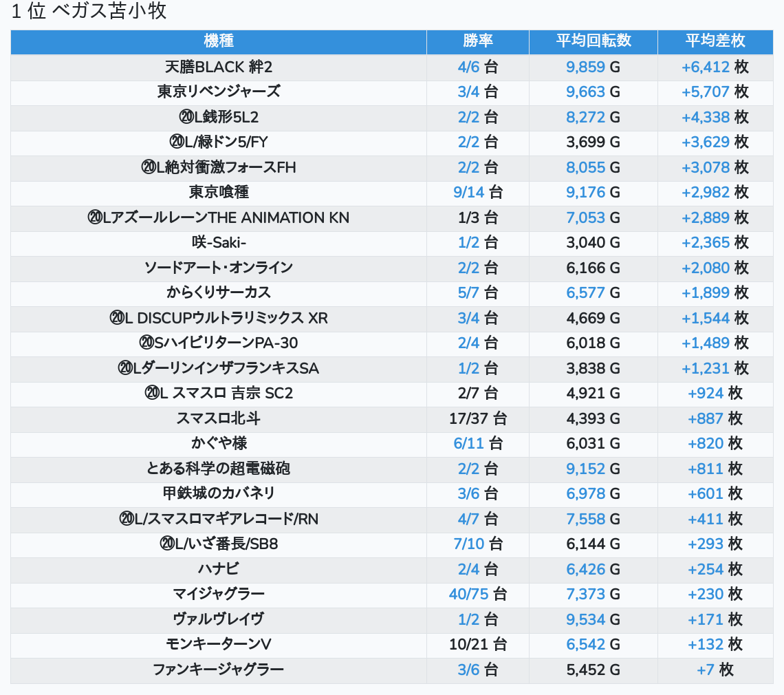This screenshot has width=784, height=695.
Task: Click the 40/75 win rate value
Action: [469, 595]
